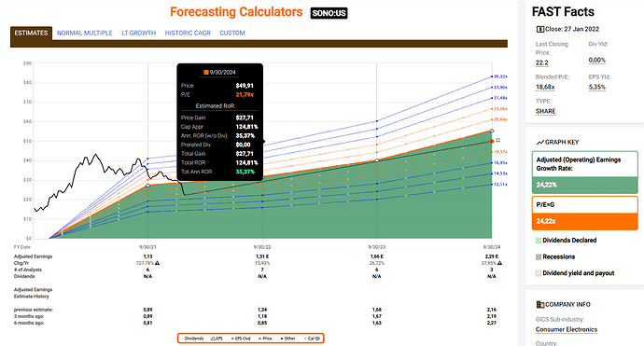Click the building icon by COMPANY INFO
644x346 pixels.
(x=540, y=305)
